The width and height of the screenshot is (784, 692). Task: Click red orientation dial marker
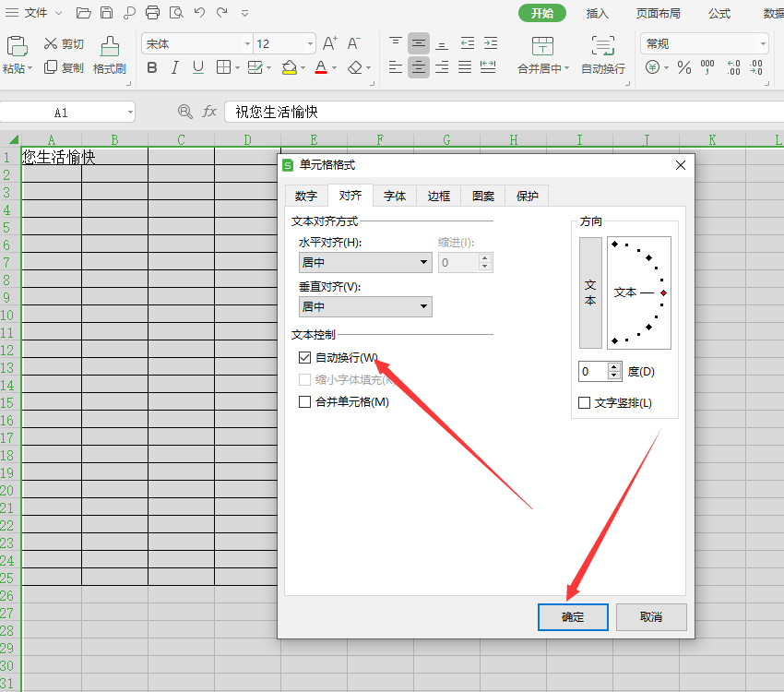pyautogui.click(x=663, y=293)
